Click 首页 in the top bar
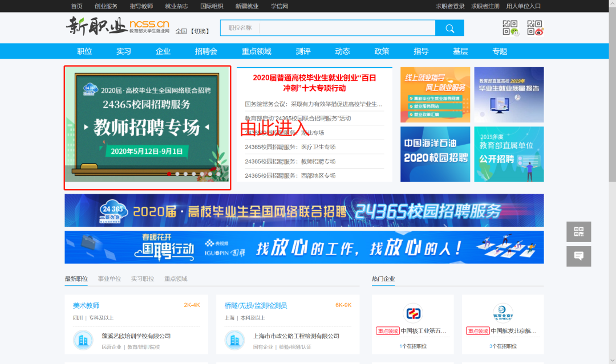This screenshot has height=364, width=616. 76,6
